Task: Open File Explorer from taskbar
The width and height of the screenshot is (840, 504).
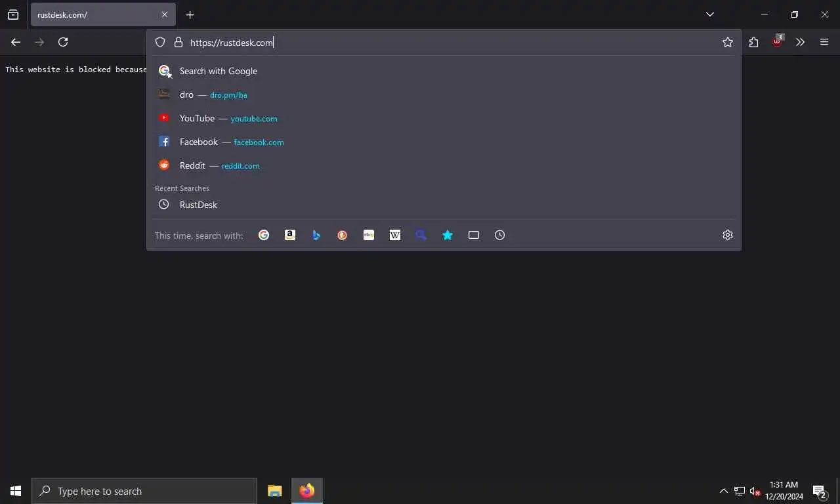Action: pyautogui.click(x=274, y=491)
